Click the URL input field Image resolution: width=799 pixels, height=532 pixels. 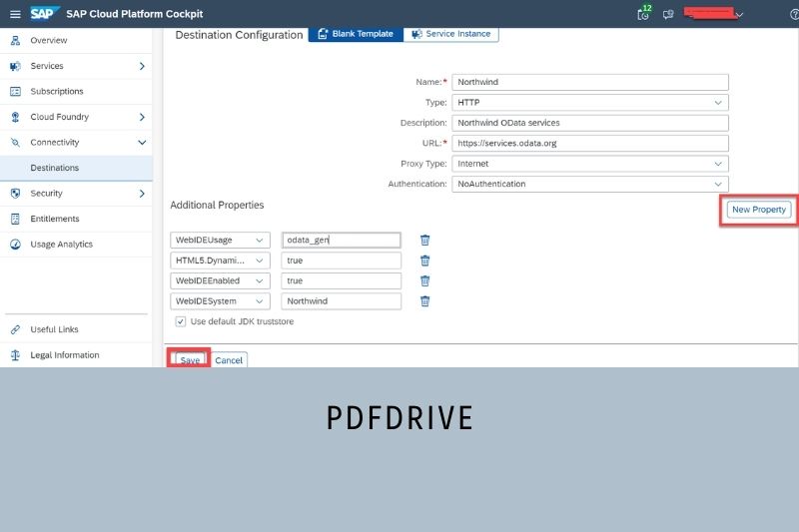pos(589,143)
